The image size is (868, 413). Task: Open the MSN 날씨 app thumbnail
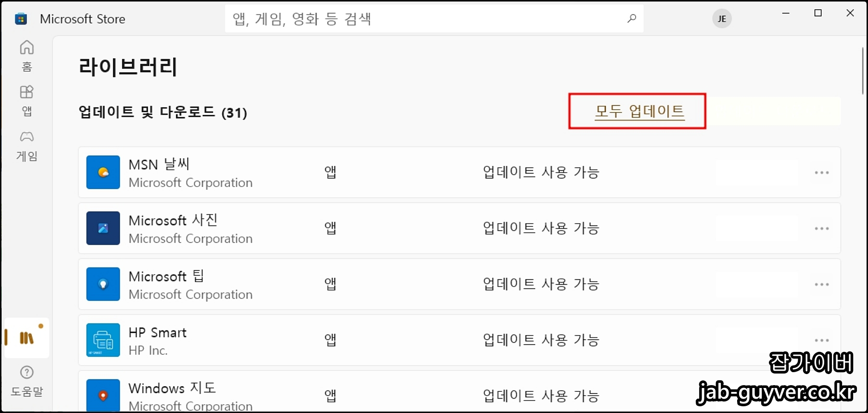pos(102,172)
